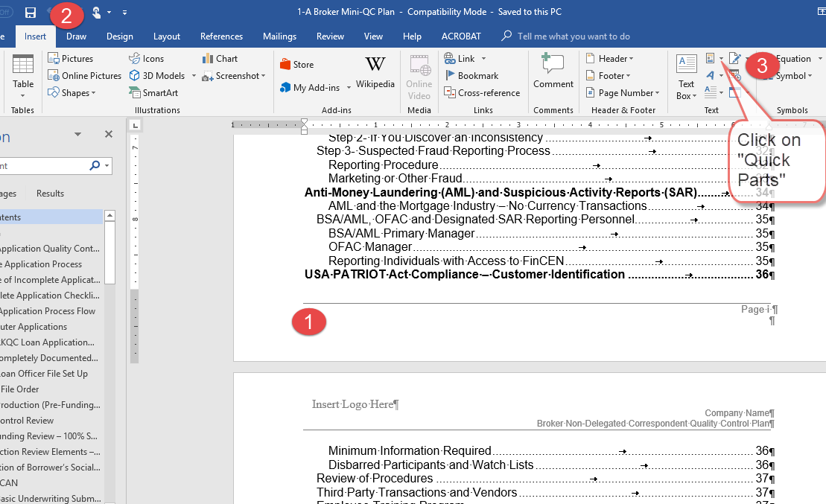This screenshot has width=826, height=504.
Task: Click the Bookmark button
Action: (471, 75)
